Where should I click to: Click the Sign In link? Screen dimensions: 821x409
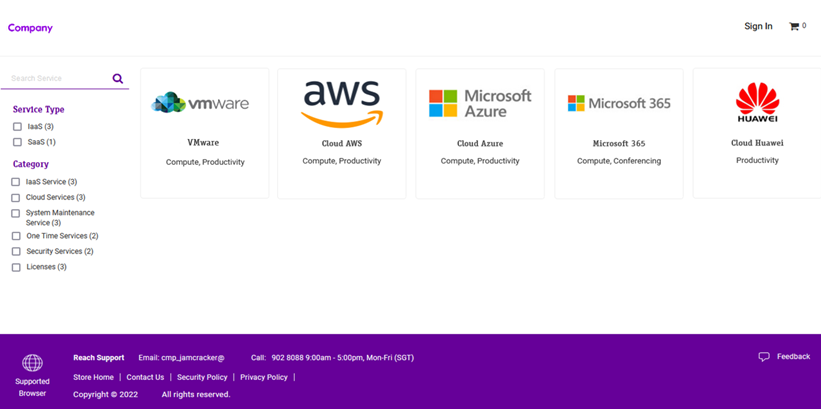click(758, 26)
